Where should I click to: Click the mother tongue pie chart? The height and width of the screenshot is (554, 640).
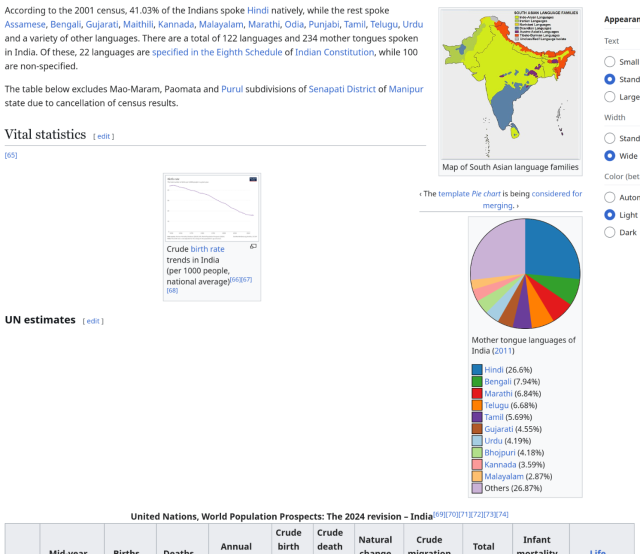[525, 274]
